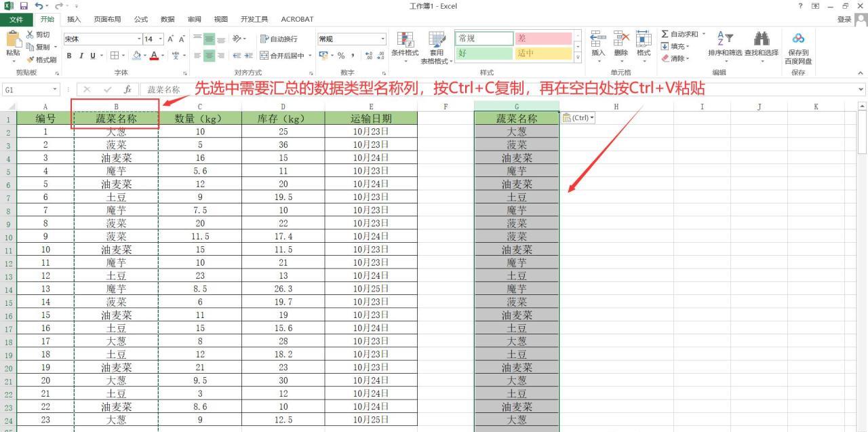
Task: Click the accounting number format icon
Action: [323, 56]
